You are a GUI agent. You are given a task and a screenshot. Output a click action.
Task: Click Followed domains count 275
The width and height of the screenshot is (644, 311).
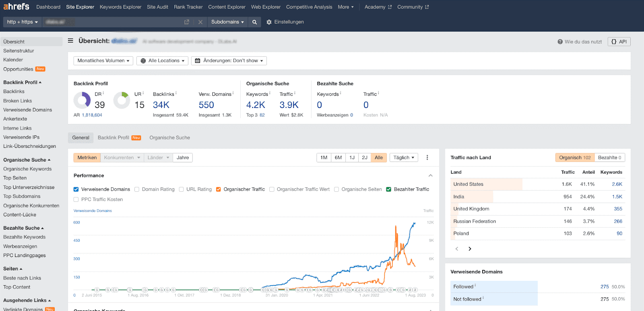tap(605, 287)
